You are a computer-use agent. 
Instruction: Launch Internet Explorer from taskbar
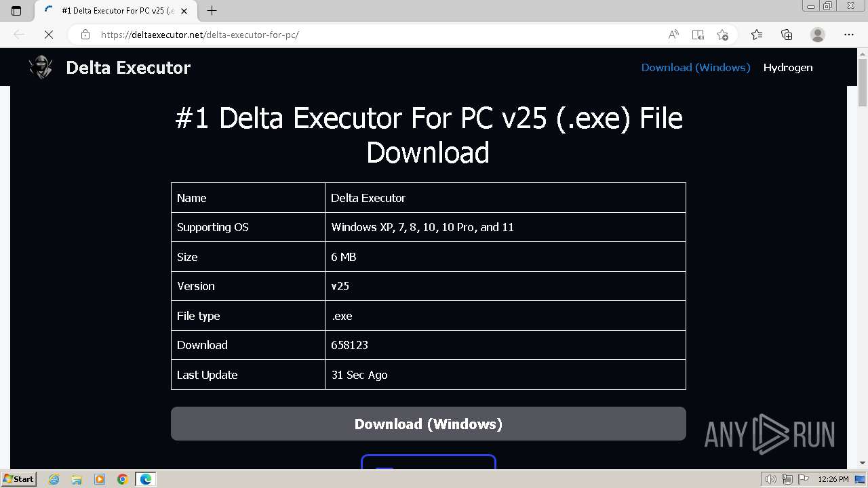[54, 479]
